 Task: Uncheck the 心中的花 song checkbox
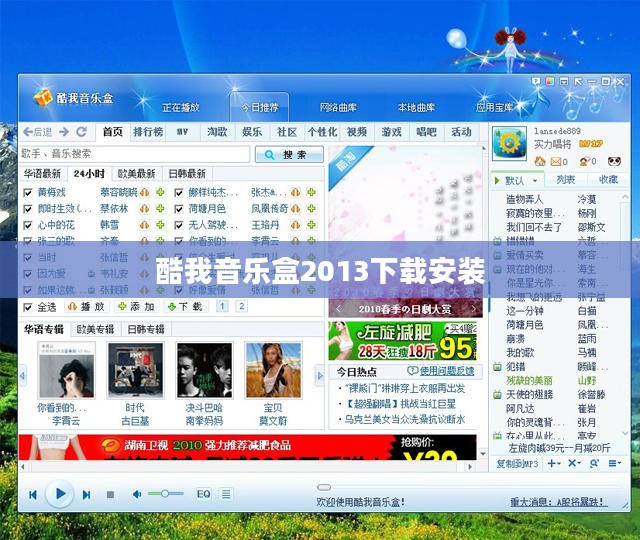click(28, 225)
